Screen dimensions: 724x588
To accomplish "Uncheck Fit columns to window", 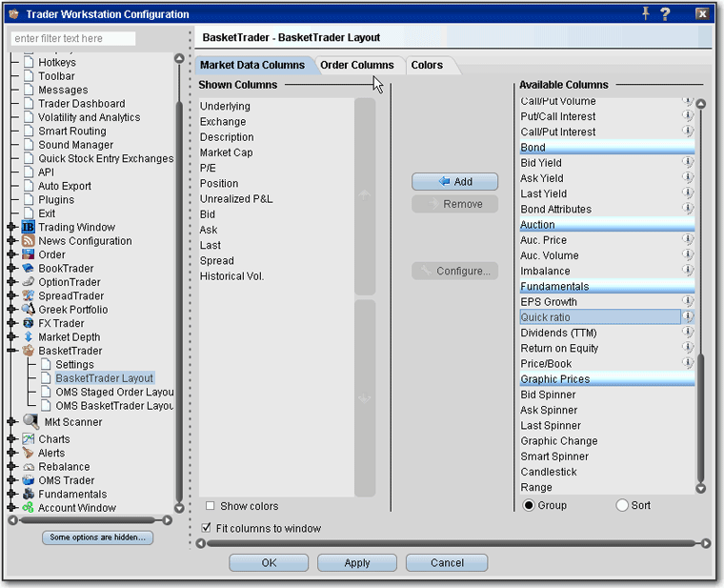I will pos(206,528).
